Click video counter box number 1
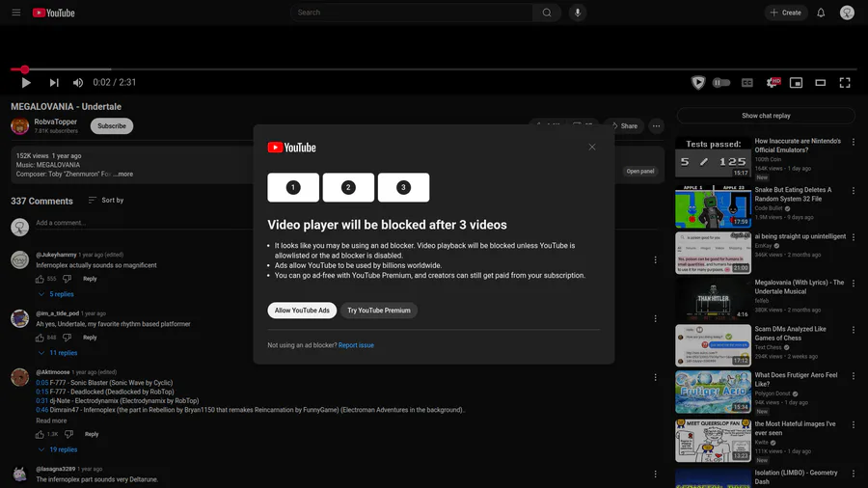The height and width of the screenshot is (488, 868). 293,187
